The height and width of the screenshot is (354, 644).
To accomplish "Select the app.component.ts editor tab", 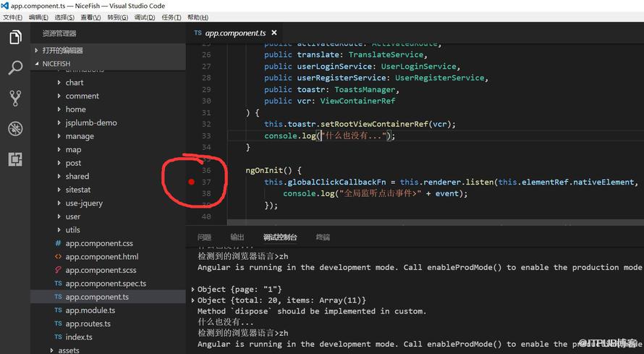I will pyautogui.click(x=235, y=33).
